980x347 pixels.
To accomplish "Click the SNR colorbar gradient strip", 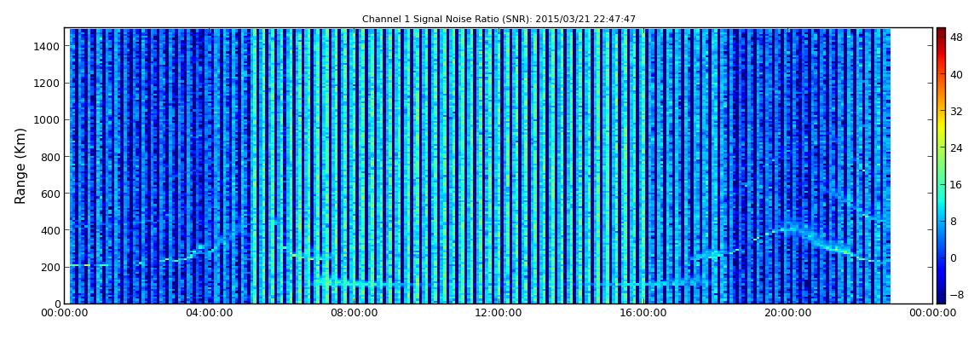I will (x=941, y=165).
